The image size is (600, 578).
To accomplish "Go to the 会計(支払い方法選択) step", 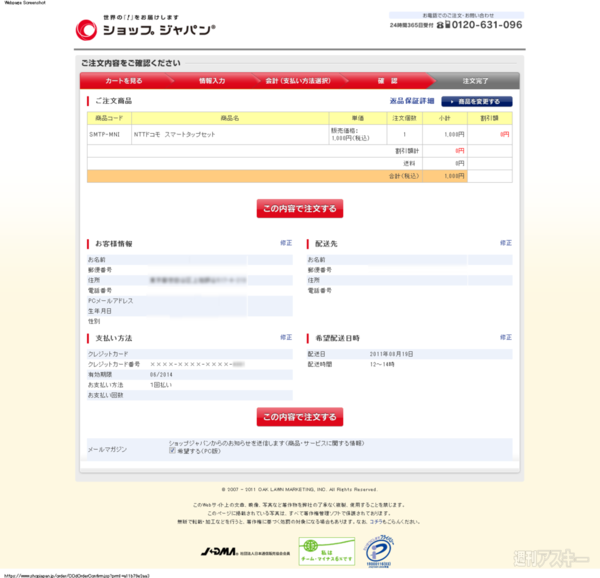I will click(x=298, y=81).
